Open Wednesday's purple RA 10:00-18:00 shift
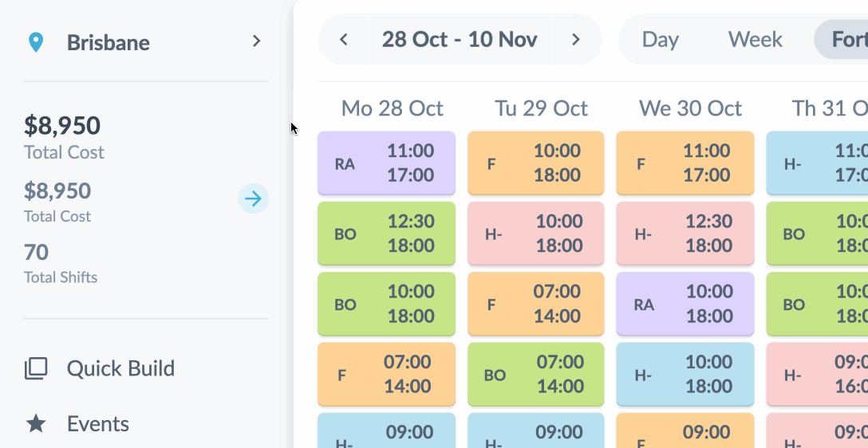The height and width of the screenshot is (448, 868). coord(685,304)
